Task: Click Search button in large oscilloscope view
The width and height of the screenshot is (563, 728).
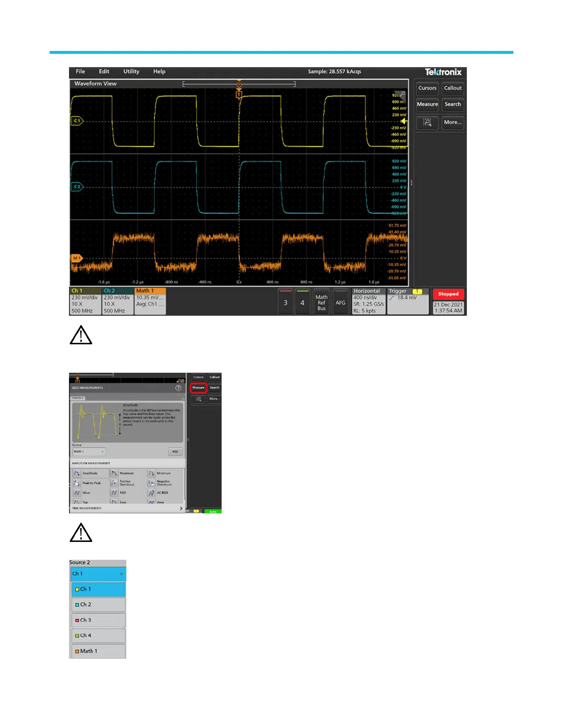Action: (453, 105)
